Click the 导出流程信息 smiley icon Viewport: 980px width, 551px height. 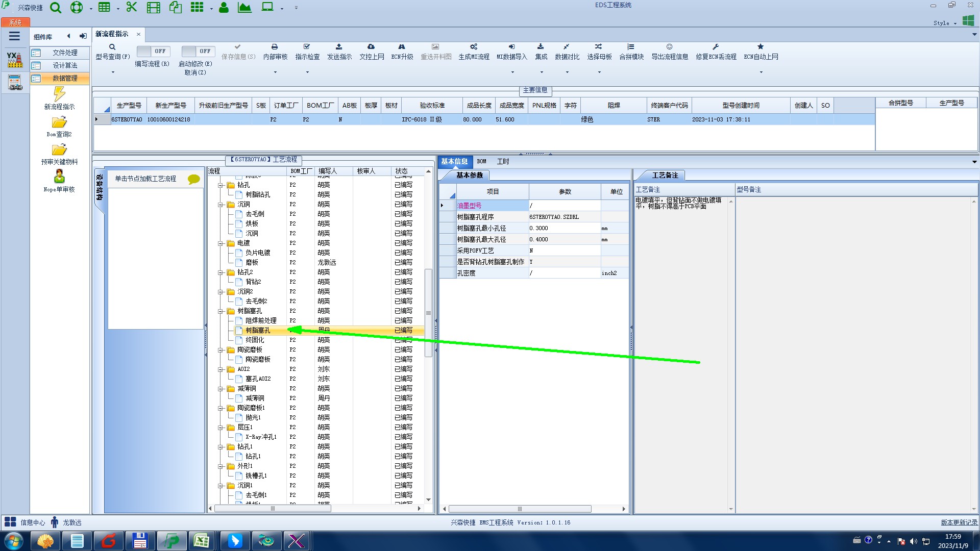pos(669,47)
